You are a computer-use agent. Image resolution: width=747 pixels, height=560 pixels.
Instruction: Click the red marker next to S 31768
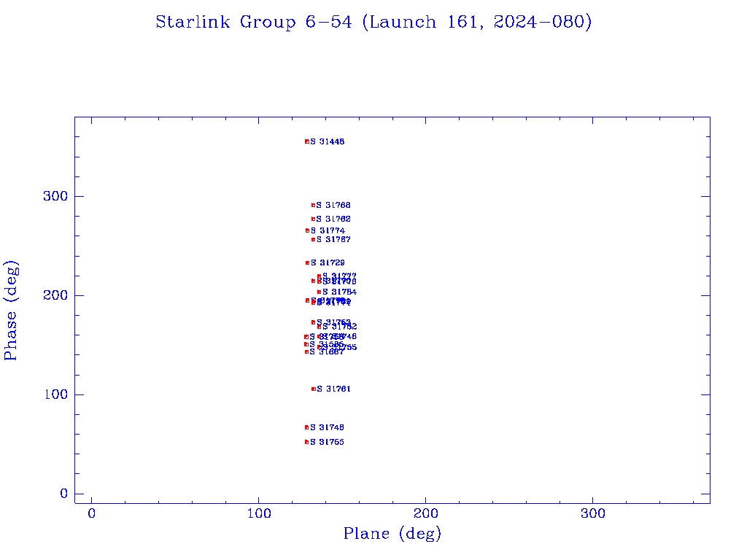click(x=313, y=205)
